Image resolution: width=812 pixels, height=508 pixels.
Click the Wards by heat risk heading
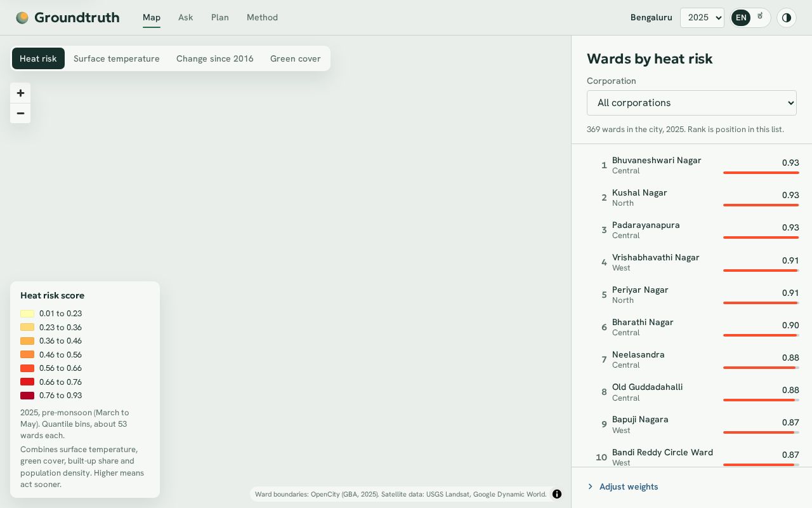[650, 59]
